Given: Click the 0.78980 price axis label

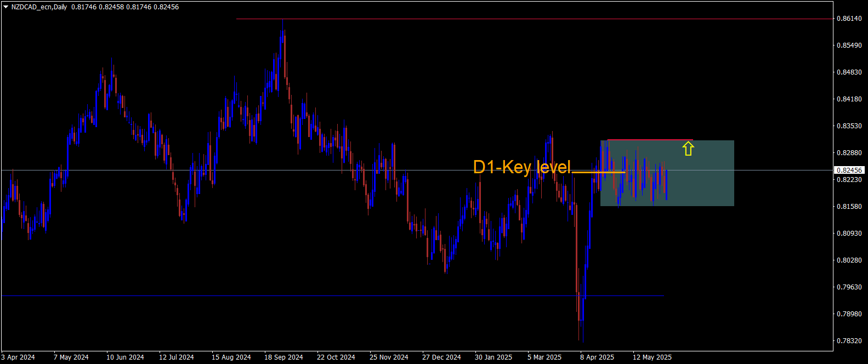Looking at the screenshot, I should click(x=849, y=314).
